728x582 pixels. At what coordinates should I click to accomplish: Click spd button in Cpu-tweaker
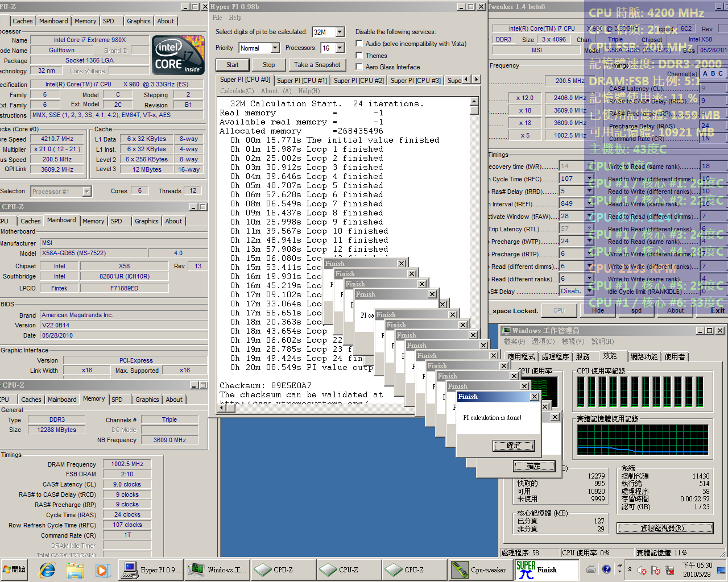click(636, 310)
